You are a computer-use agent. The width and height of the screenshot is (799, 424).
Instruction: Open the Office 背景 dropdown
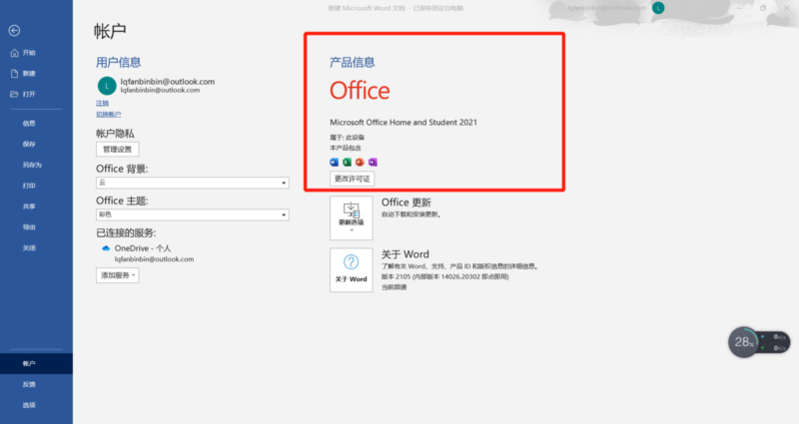click(191, 183)
